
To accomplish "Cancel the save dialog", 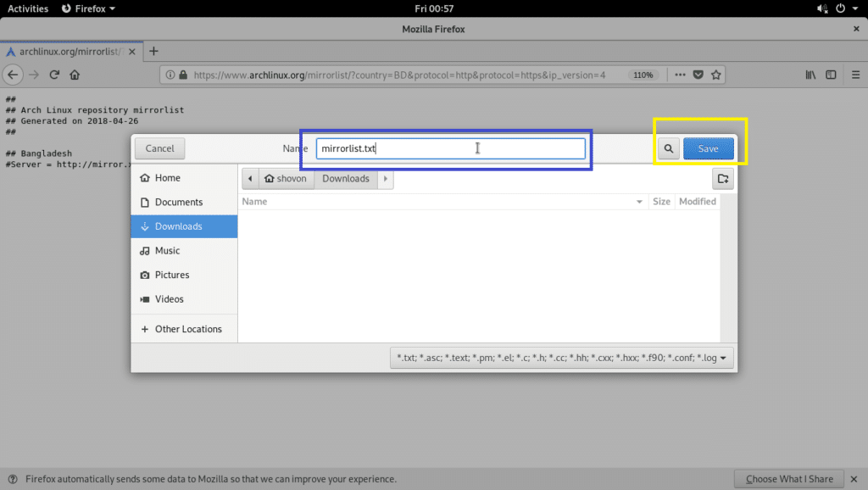I will [x=159, y=148].
